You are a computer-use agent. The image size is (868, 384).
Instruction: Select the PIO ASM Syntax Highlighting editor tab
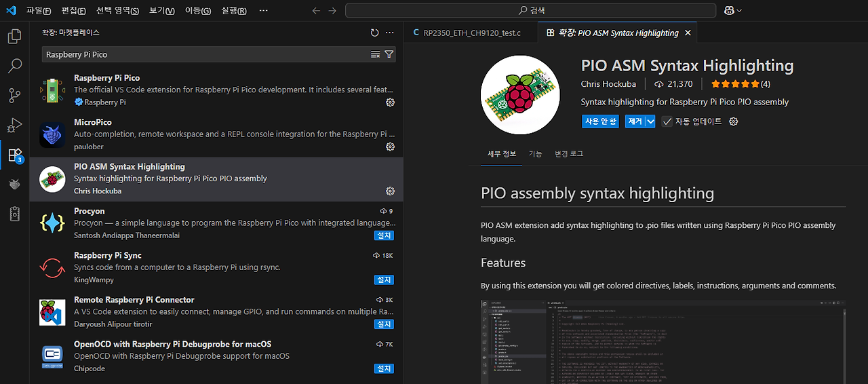point(619,33)
